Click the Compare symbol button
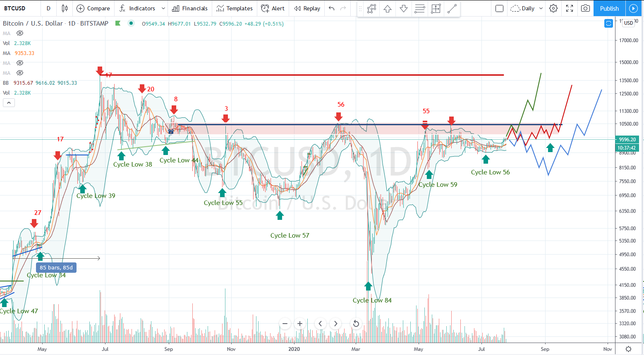Screen dimensions: 644x355 tap(93, 8)
